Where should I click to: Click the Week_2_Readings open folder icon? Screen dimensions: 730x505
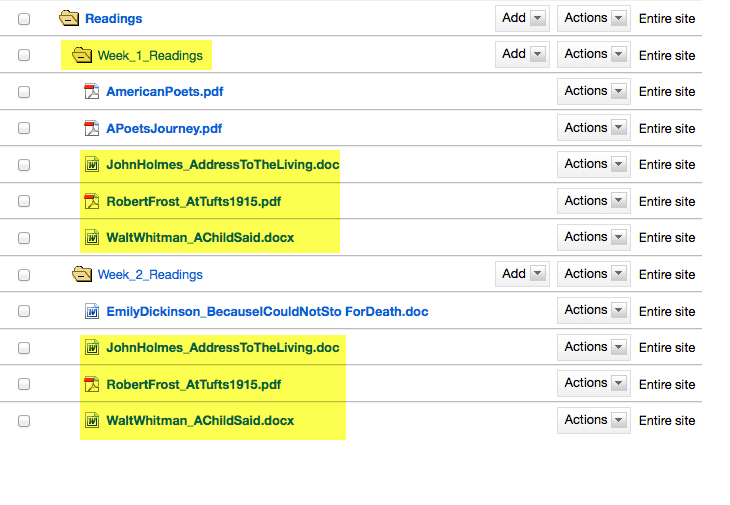point(82,274)
